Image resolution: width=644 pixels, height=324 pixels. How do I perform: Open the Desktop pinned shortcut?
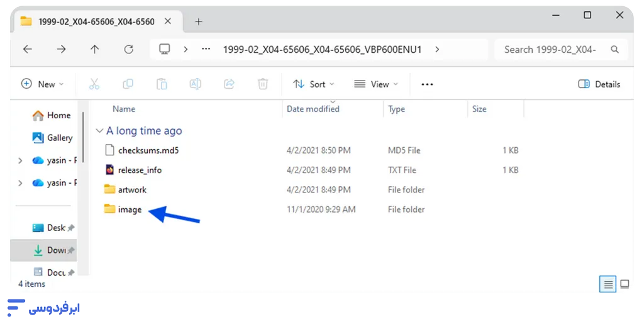click(x=53, y=228)
